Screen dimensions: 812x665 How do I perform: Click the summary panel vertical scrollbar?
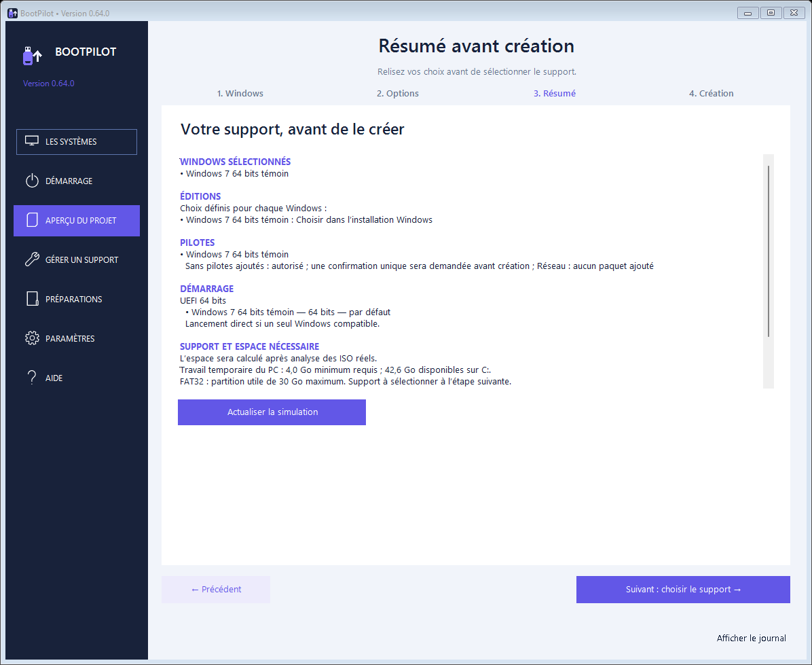[x=769, y=271]
